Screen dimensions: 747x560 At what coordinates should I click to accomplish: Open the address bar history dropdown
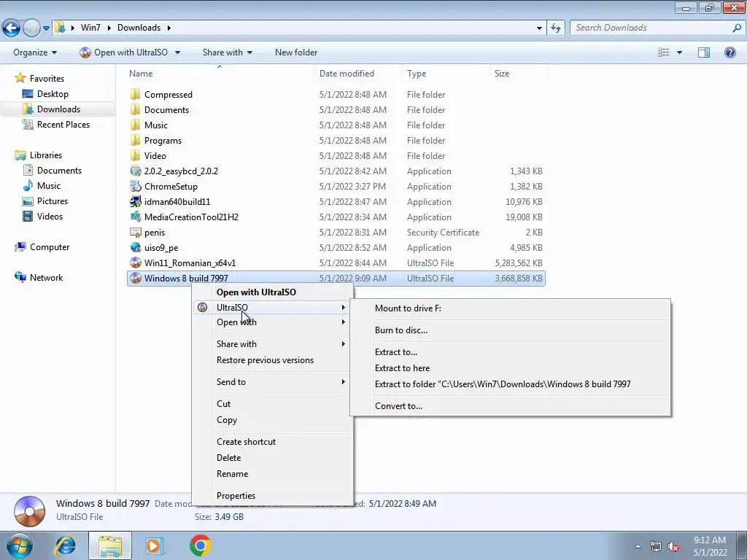pos(539,28)
